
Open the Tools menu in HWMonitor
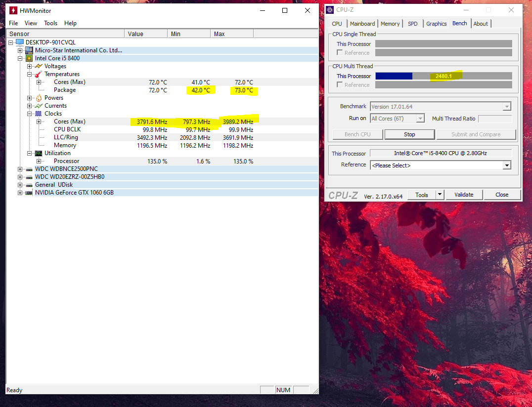coord(50,23)
